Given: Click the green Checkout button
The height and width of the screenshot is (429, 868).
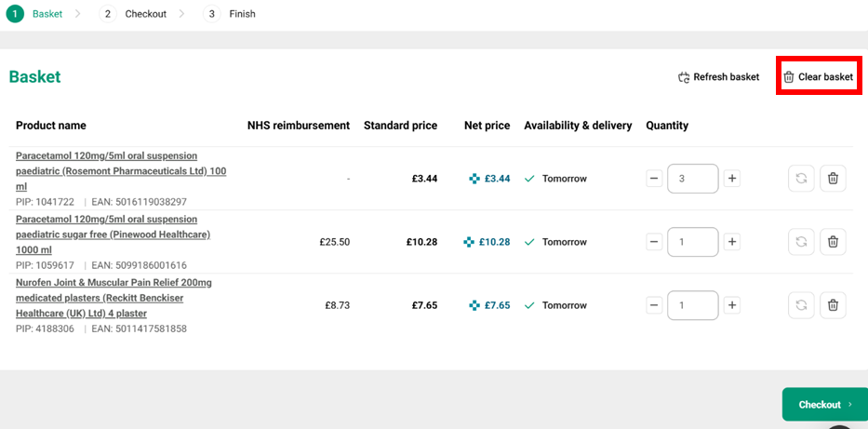Looking at the screenshot, I should point(824,405).
